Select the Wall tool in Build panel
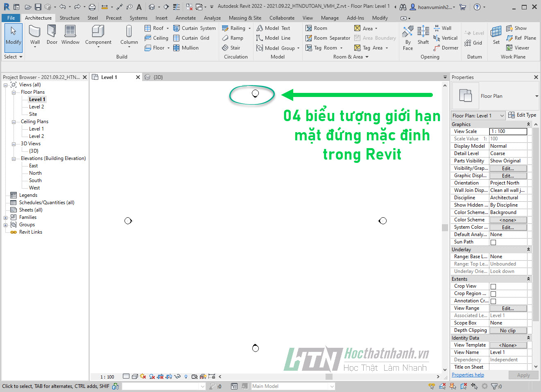This screenshot has width=541, height=392. [x=35, y=35]
